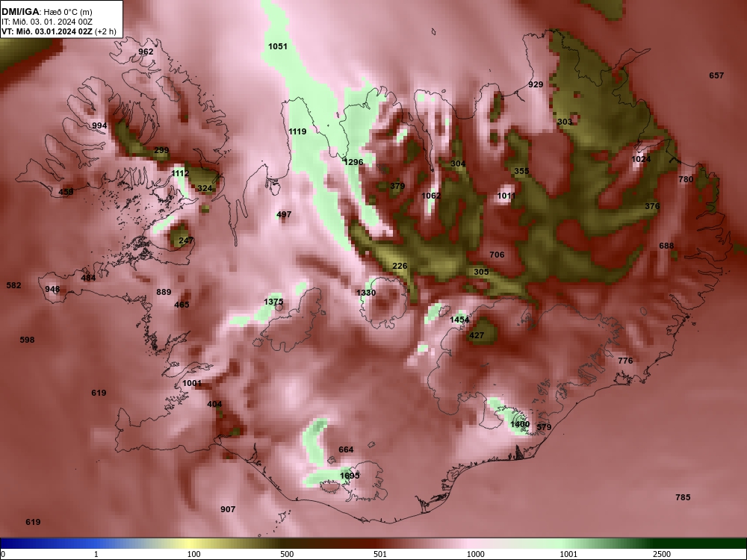This screenshot has height=560, width=747.
Task: Click the 324 label
Action: click(205, 188)
